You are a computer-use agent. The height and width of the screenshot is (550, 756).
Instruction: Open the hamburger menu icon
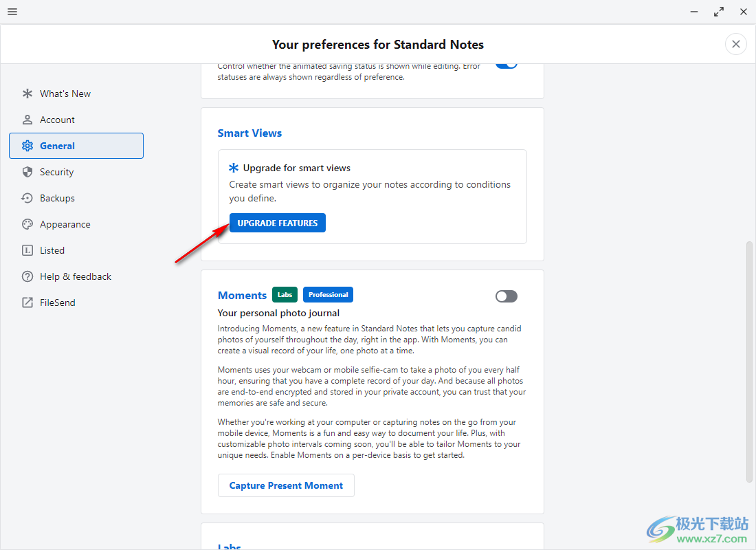coord(12,12)
